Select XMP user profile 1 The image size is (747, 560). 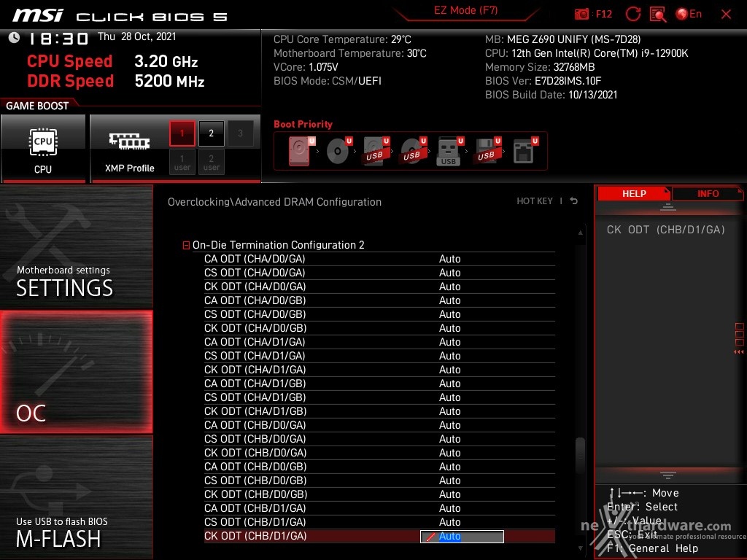pos(182,162)
